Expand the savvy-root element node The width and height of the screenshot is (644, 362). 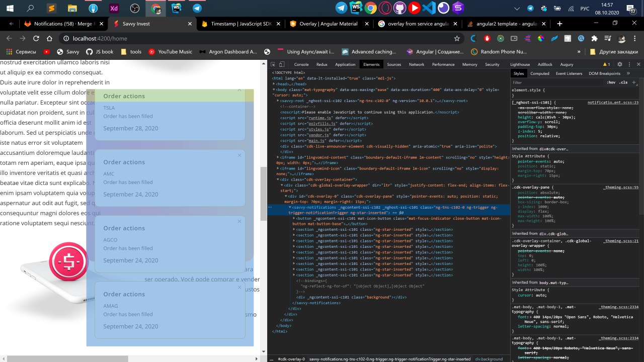[x=278, y=101]
